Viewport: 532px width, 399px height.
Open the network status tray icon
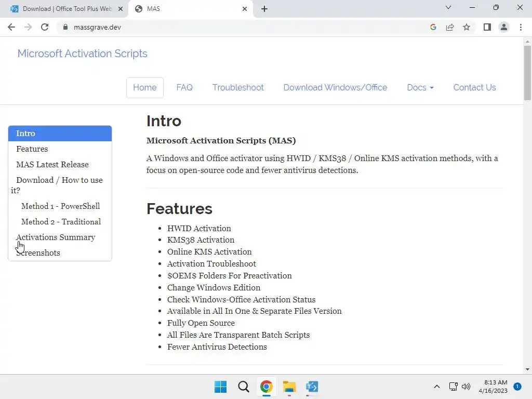pyautogui.click(x=453, y=387)
